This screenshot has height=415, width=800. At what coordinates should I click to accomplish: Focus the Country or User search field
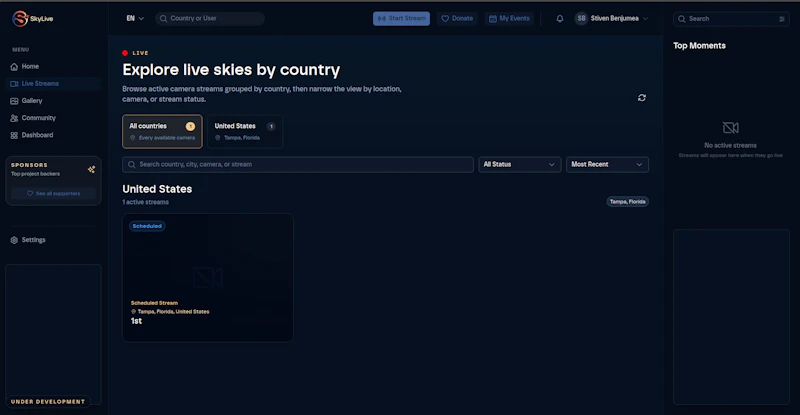(210, 18)
